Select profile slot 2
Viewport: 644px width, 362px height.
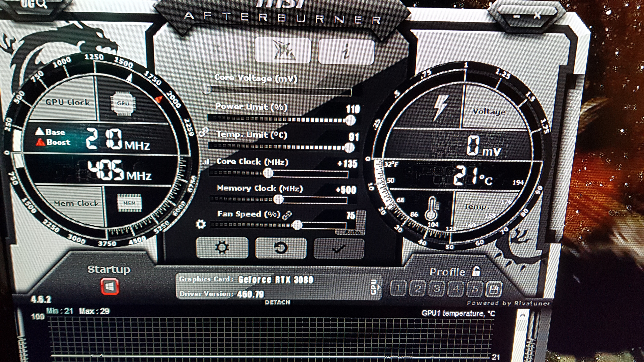(x=417, y=289)
